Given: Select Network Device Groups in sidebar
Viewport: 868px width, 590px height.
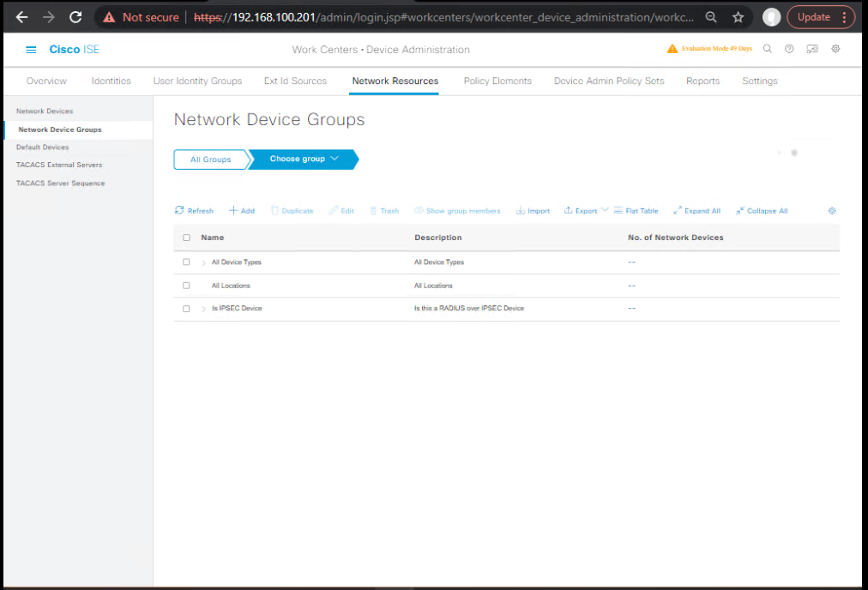Looking at the screenshot, I should click(x=60, y=129).
